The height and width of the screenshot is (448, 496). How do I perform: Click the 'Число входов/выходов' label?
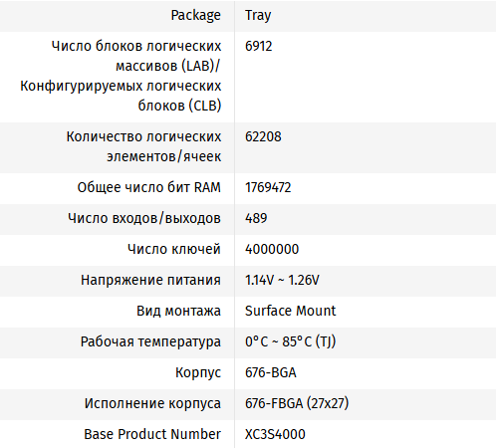coord(144,218)
